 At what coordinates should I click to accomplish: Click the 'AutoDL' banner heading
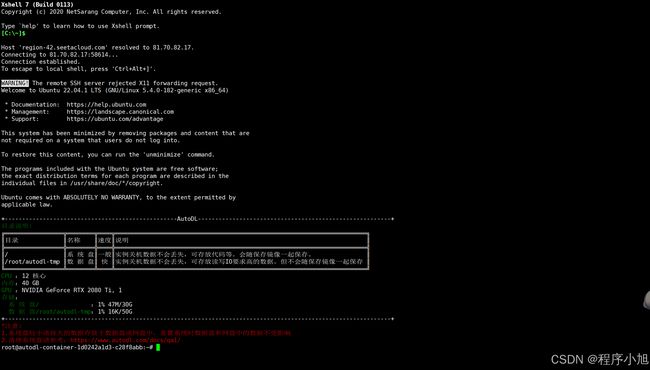pyautogui.click(x=187, y=219)
